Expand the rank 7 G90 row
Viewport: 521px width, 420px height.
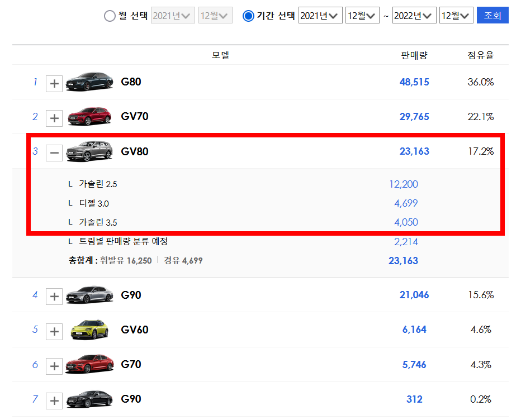(54, 401)
